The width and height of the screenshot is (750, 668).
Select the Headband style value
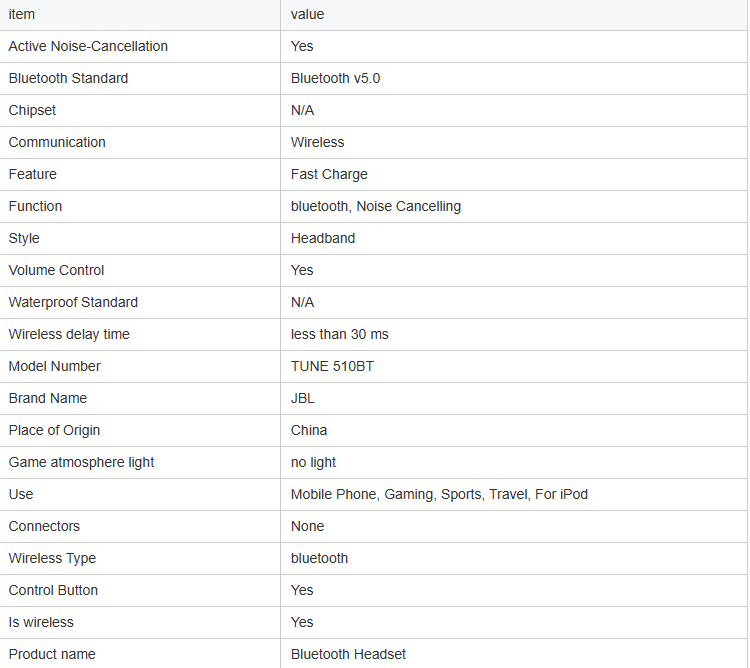323,238
